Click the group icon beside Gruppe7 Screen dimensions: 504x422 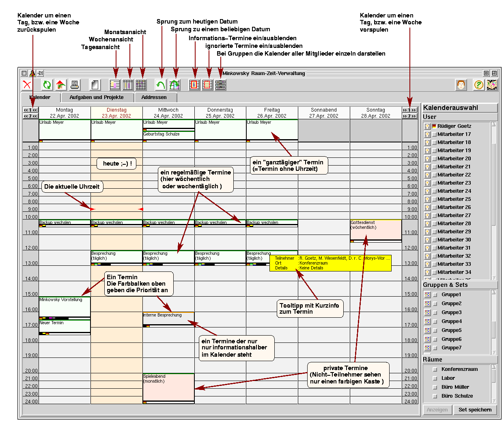(x=427, y=348)
